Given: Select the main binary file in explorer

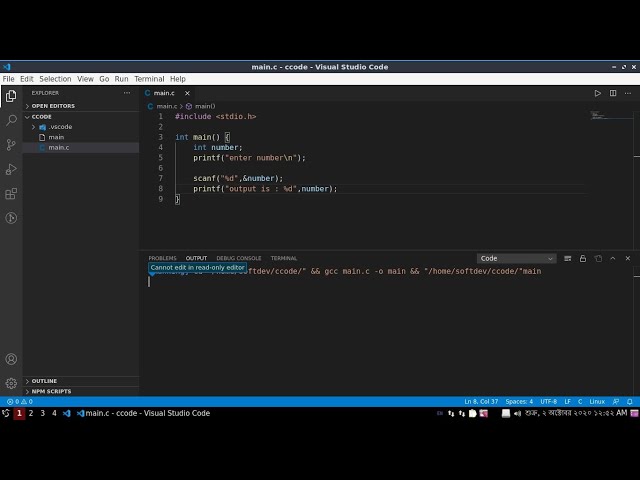Looking at the screenshot, I should [x=81, y=138].
